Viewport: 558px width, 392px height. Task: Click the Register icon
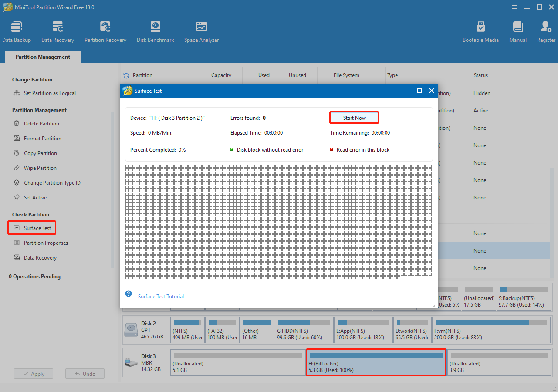pos(545,30)
